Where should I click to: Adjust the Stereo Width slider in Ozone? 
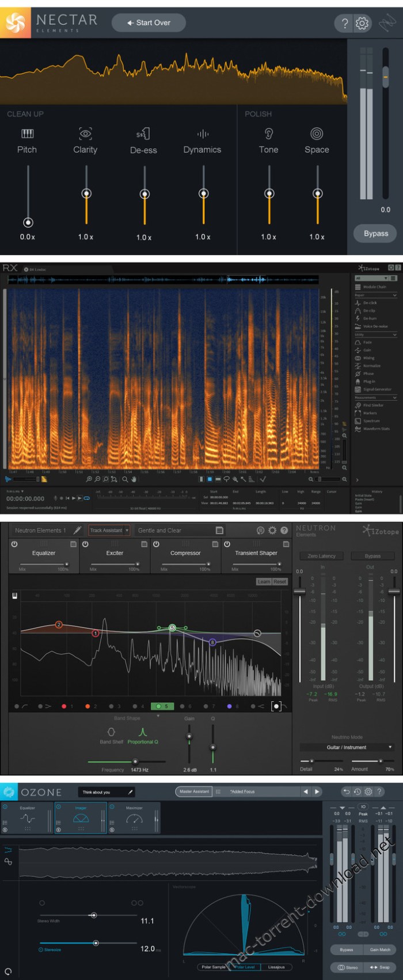(94, 915)
